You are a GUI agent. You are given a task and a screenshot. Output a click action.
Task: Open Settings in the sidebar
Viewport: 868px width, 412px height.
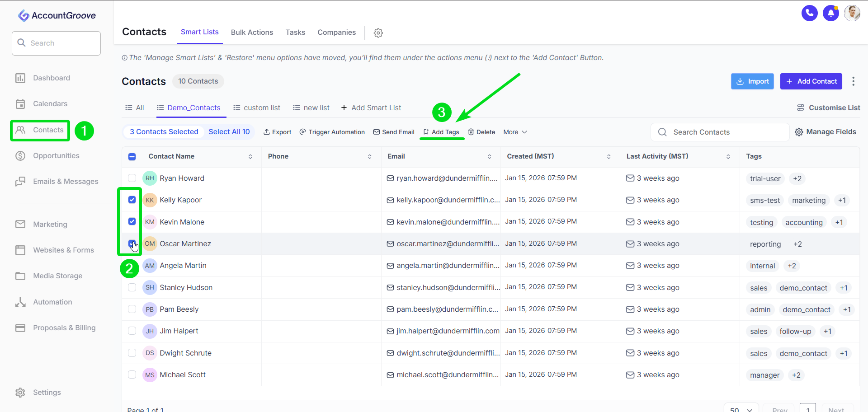coord(38,393)
